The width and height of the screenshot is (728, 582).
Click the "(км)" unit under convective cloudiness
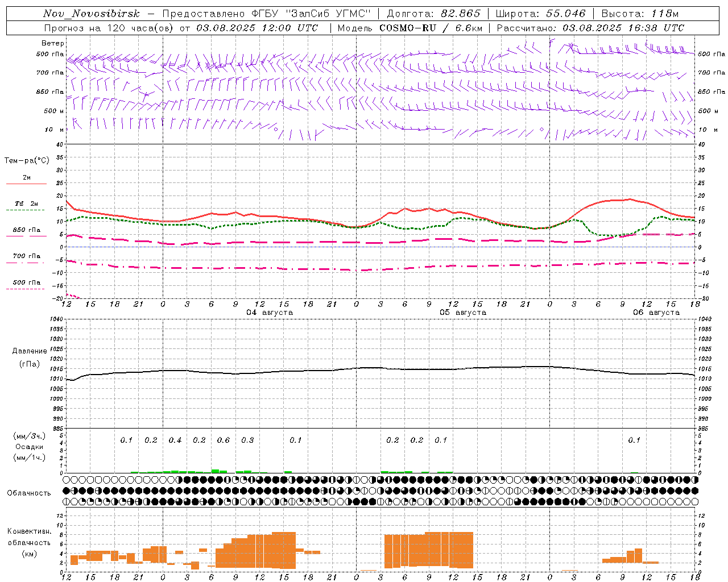pos(29,554)
